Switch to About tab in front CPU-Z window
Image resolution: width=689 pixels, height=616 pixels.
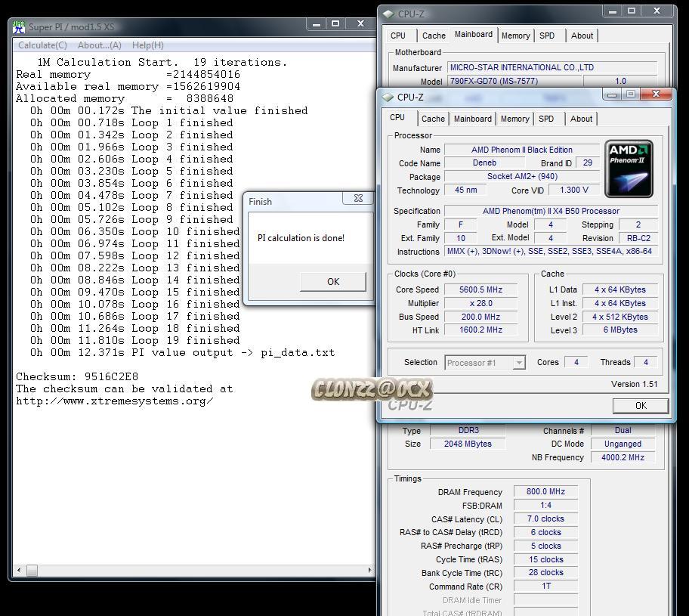(x=581, y=119)
